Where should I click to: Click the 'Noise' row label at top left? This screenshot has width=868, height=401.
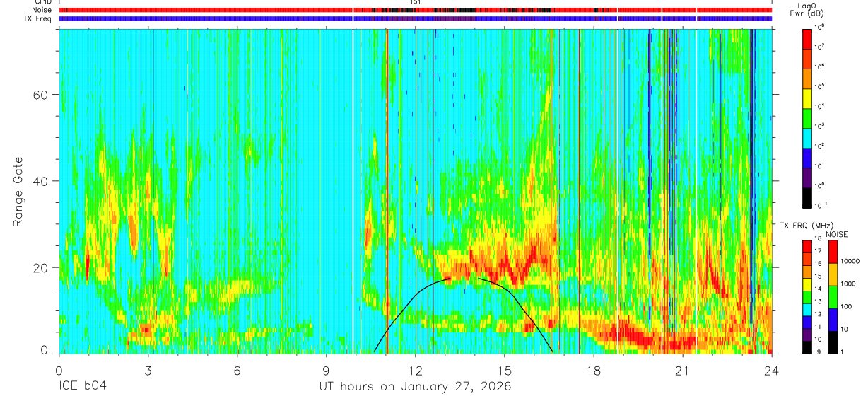pyautogui.click(x=42, y=10)
